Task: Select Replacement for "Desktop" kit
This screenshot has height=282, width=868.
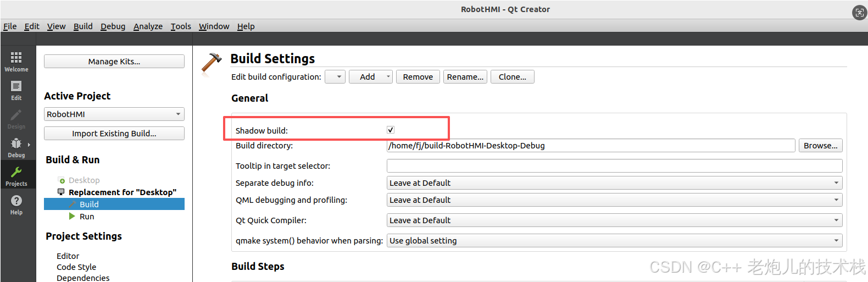Action: (x=123, y=192)
